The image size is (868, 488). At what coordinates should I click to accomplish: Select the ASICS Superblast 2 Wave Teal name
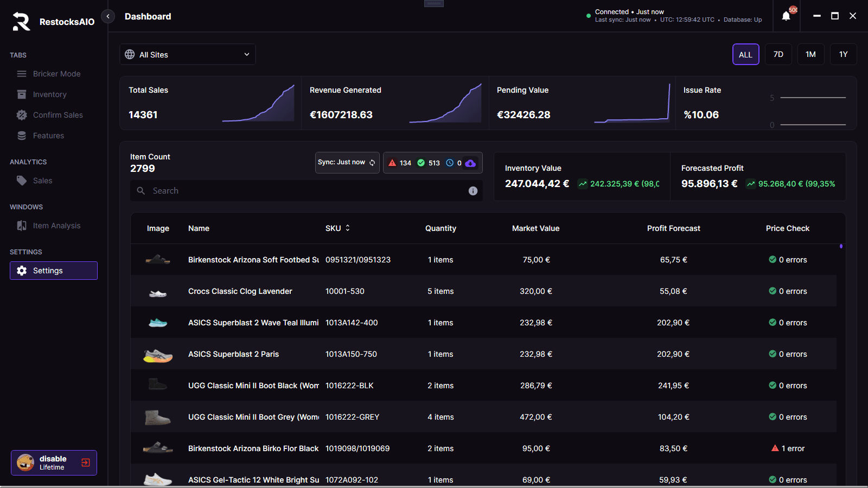(253, 323)
